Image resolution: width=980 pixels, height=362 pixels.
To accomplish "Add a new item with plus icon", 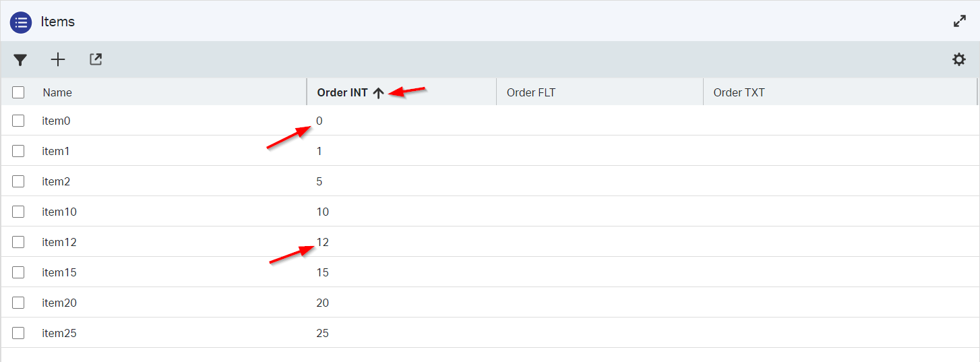I will [x=58, y=60].
